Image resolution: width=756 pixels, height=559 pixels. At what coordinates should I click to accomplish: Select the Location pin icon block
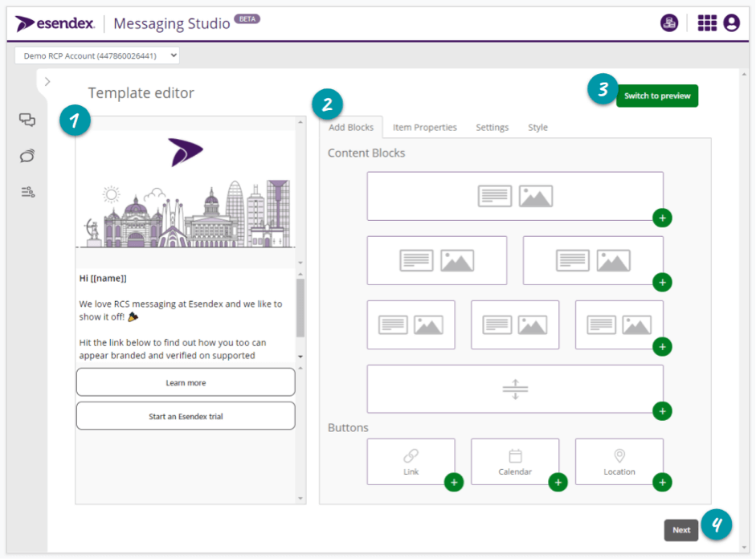tap(619, 461)
